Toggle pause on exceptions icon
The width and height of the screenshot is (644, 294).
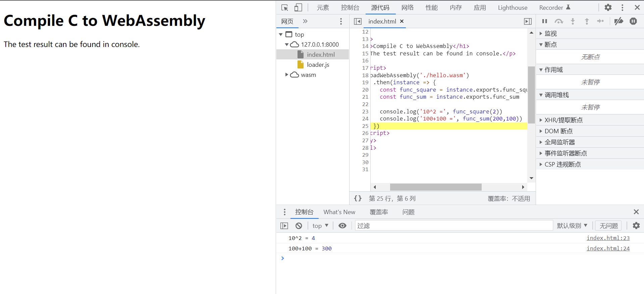point(633,21)
